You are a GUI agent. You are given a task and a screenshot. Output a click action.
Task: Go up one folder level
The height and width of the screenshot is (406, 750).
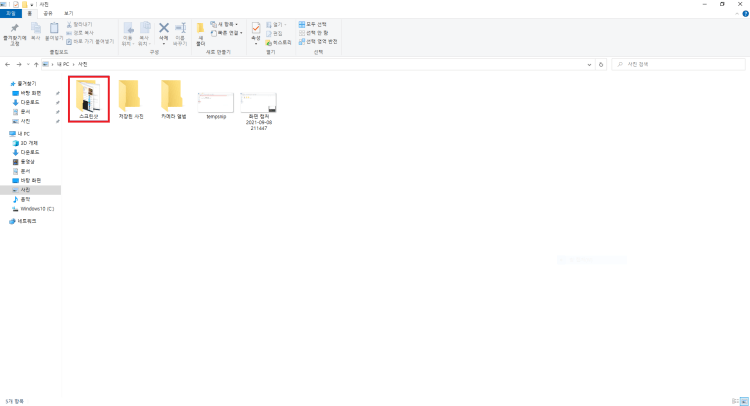tap(36, 65)
